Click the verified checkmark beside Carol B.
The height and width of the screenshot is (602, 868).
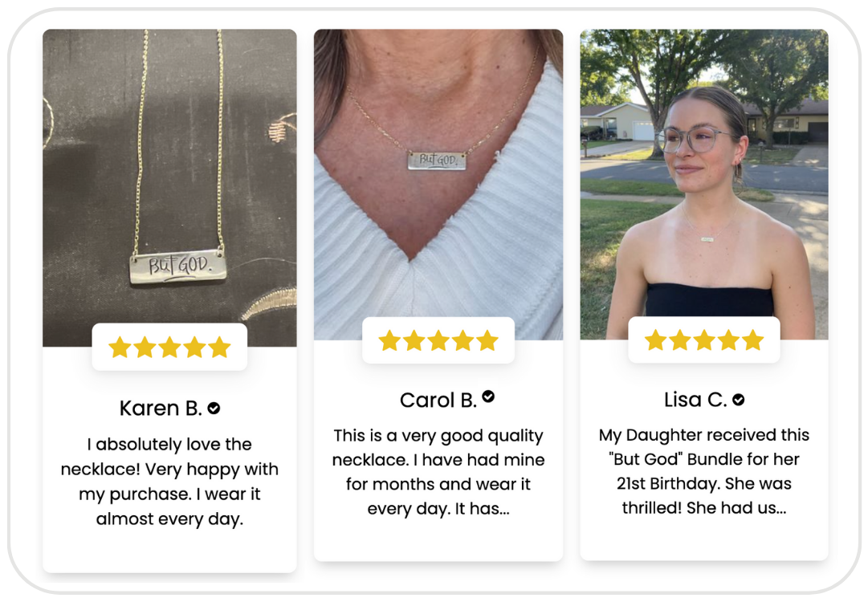488,397
